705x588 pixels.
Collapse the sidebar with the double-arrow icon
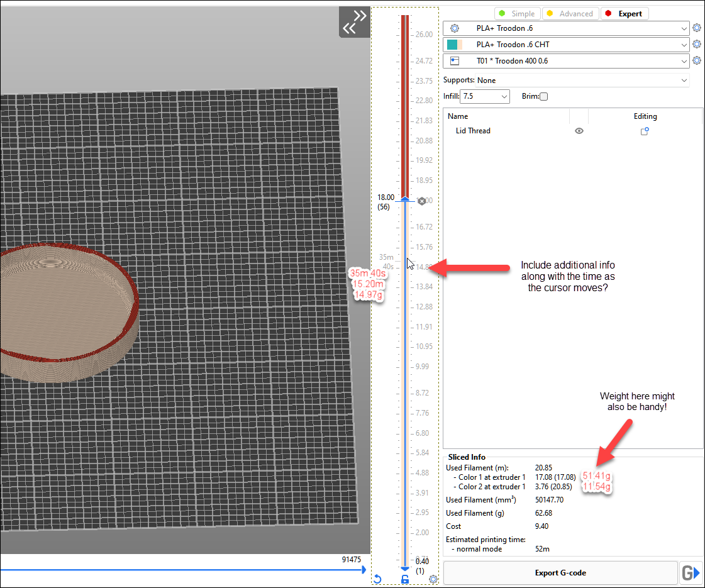tap(354, 22)
